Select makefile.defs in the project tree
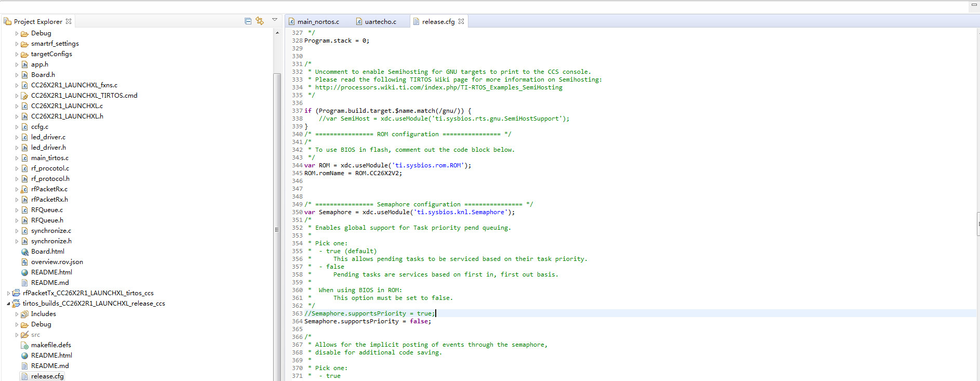980x381 pixels. pos(51,345)
